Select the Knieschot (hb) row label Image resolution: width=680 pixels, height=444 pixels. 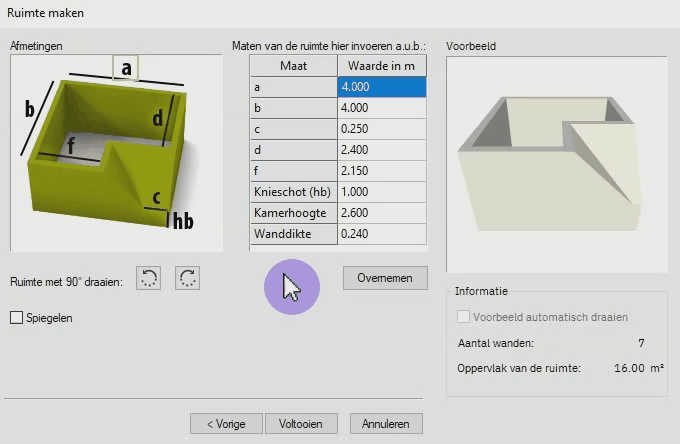click(x=294, y=192)
